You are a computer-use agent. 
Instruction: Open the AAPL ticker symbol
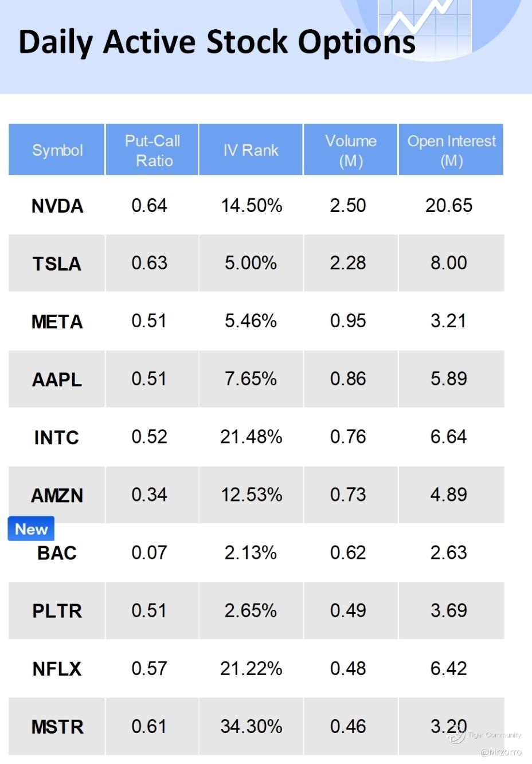[x=57, y=379]
